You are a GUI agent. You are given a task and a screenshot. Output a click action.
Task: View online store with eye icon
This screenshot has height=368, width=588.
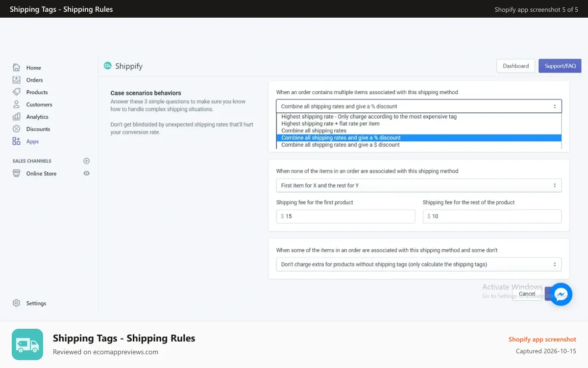click(x=87, y=173)
